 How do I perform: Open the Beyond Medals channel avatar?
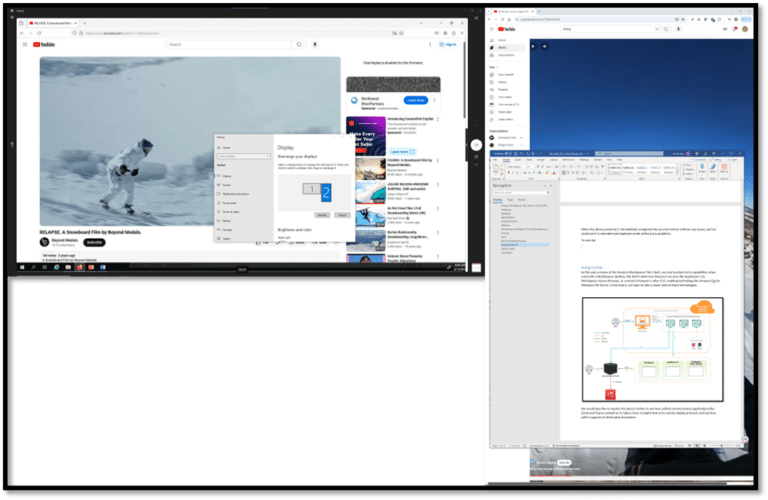click(x=44, y=242)
